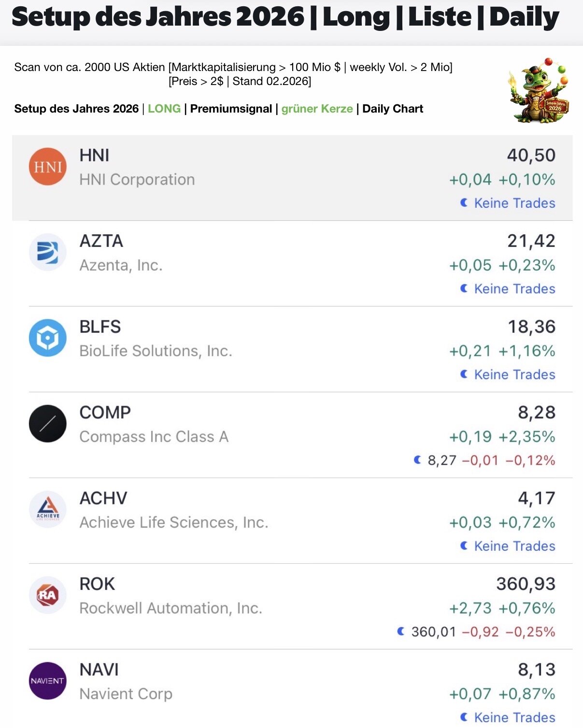Screen dimensions: 583x728
Task: Select the NAVI ticker symbol
Action: click(x=99, y=670)
